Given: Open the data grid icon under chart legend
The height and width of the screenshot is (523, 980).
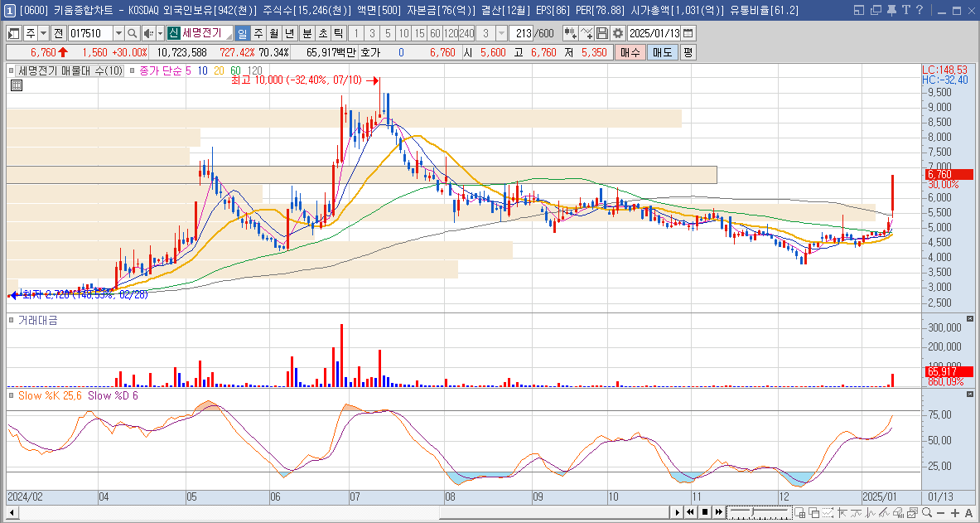Looking at the screenshot, I should click(17, 85).
